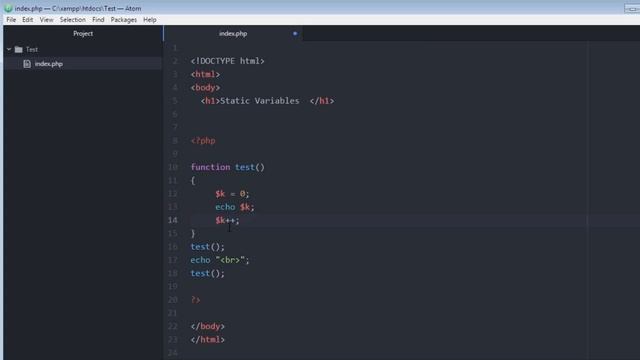Click the closing brace on line 15
Viewport: 640px width, 360px height.
(x=193, y=233)
